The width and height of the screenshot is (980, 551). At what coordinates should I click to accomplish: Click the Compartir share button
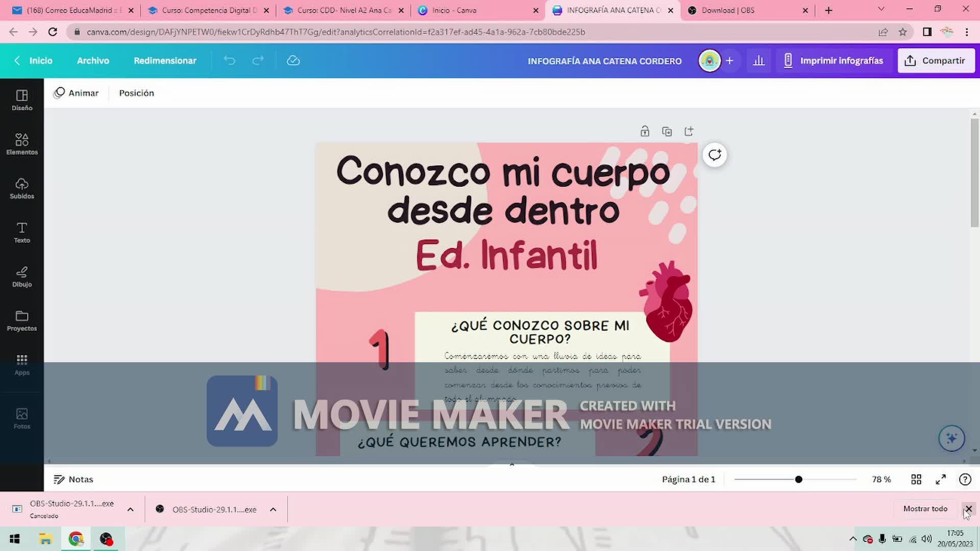pos(936,61)
